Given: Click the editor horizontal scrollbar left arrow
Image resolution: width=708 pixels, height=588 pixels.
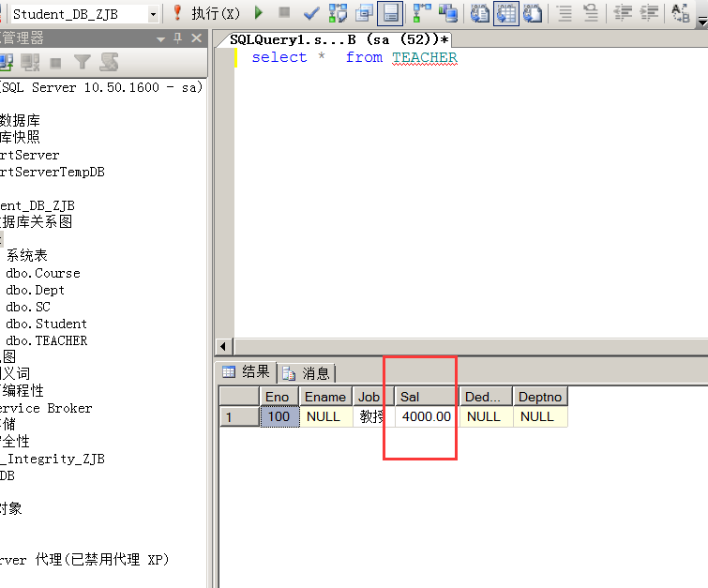Looking at the screenshot, I should click(223, 346).
